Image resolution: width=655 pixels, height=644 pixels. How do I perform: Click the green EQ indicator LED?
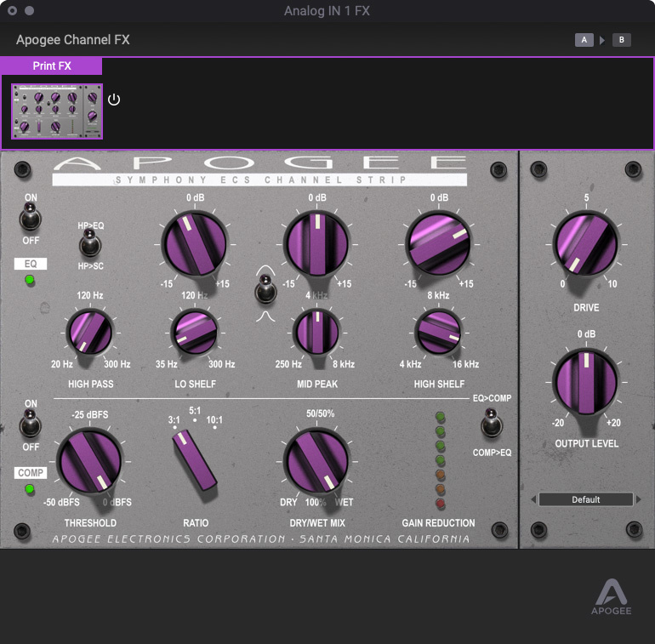[x=30, y=280]
